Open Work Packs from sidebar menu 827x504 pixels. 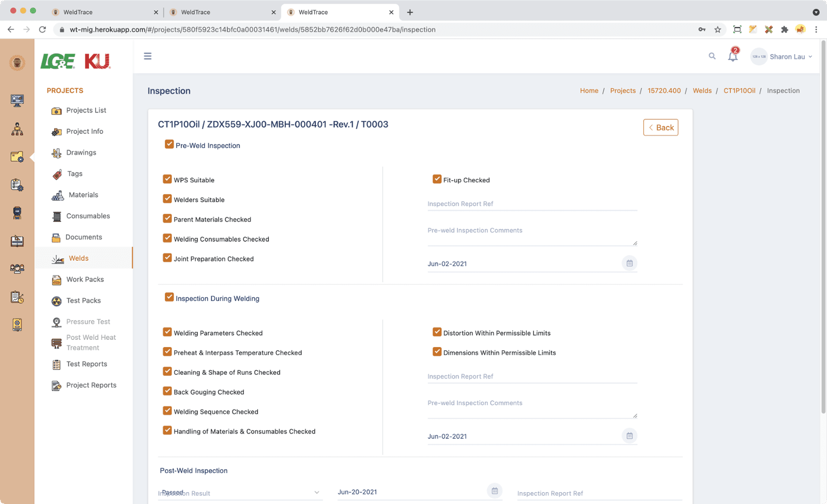point(85,279)
